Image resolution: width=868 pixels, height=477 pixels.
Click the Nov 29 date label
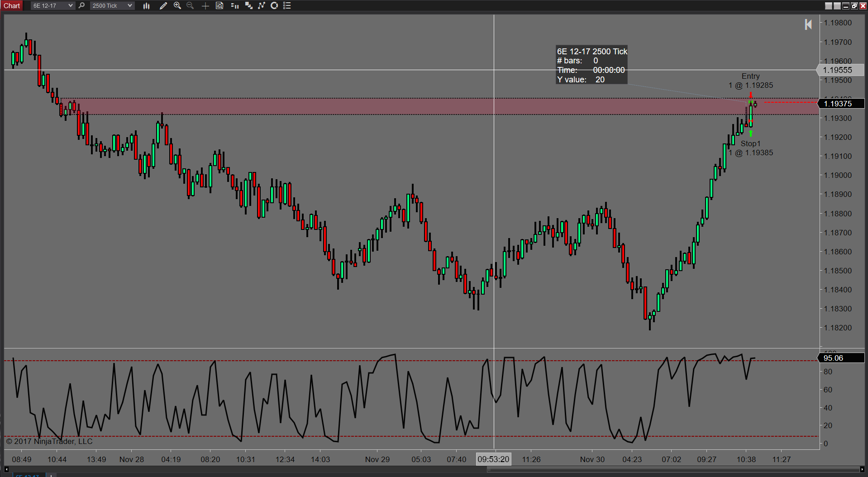point(377,459)
